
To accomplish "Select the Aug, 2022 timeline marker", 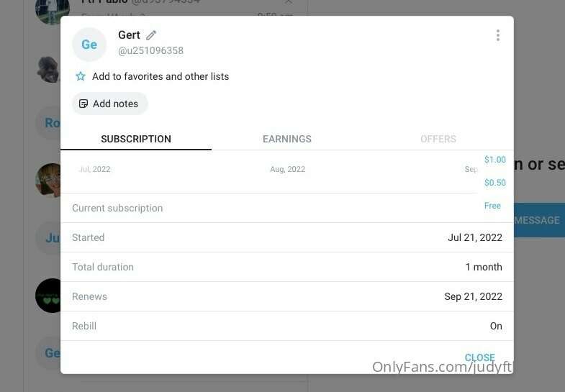I will pyautogui.click(x=288, y=169).
